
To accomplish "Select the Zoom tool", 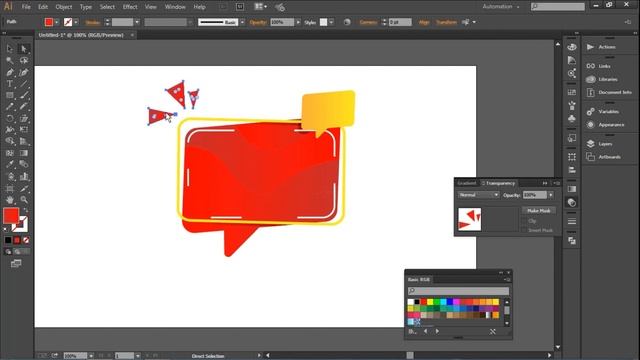I will (x=24, y=200).
